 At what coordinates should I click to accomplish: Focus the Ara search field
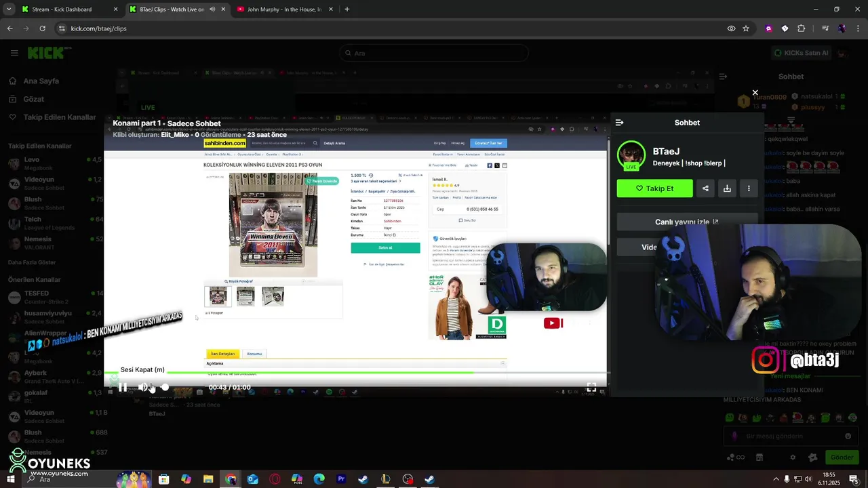(x=434, y=53)
